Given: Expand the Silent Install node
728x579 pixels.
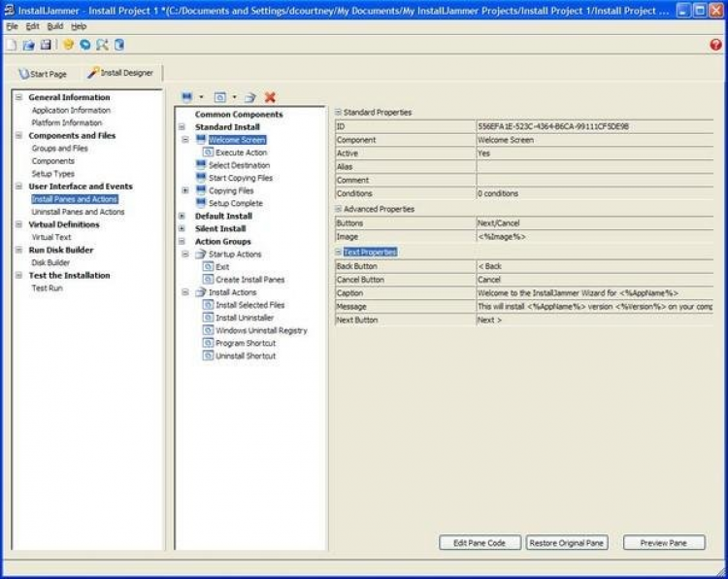Looking at the screenshot, I should tap(182, 228).
